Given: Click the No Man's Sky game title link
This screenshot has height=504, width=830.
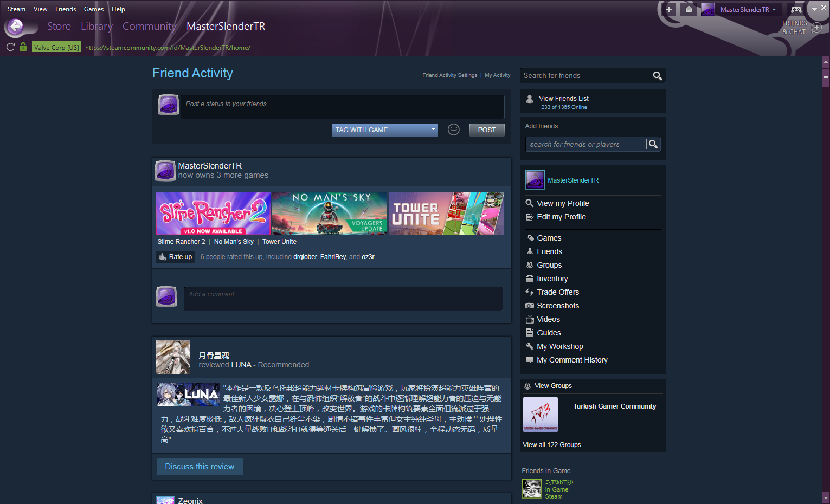Looking at the screenshot, I should [x=234, y=242].
